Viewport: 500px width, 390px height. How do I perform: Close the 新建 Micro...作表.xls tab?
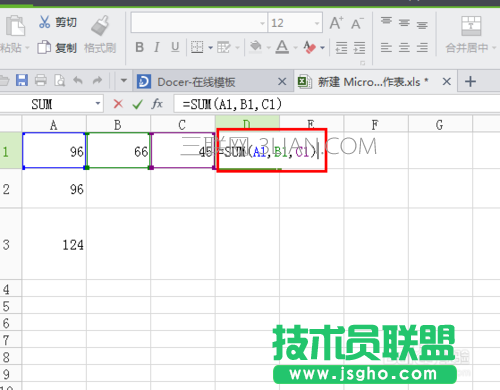click(x=447, y=81)
